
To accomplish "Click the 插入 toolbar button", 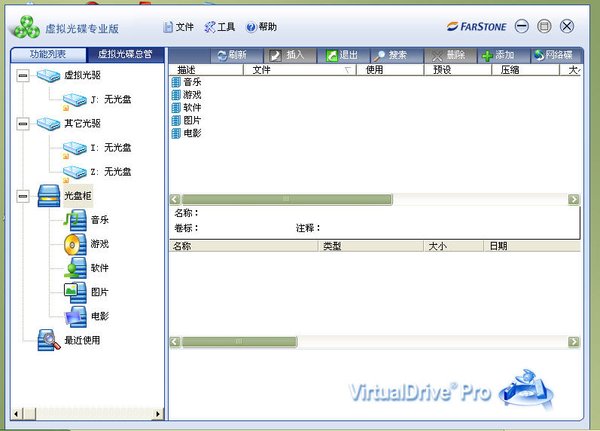I will [x=290, y=56].
